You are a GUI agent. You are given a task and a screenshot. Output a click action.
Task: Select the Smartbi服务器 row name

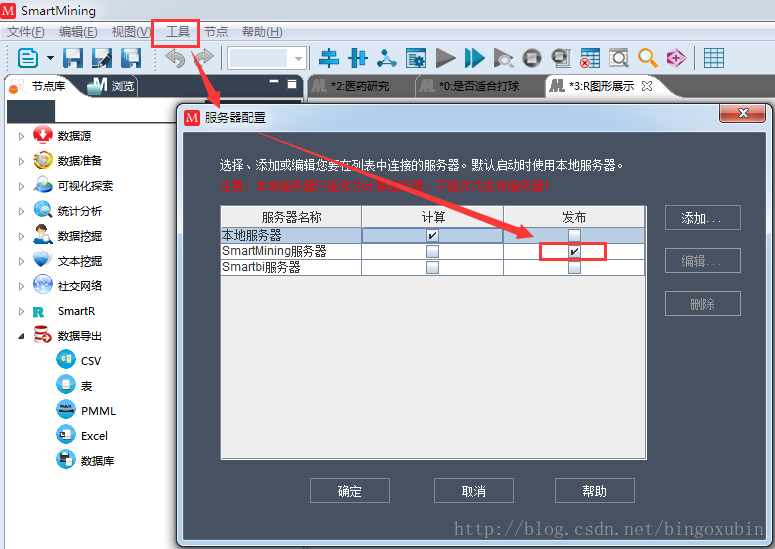pos(261,267)
